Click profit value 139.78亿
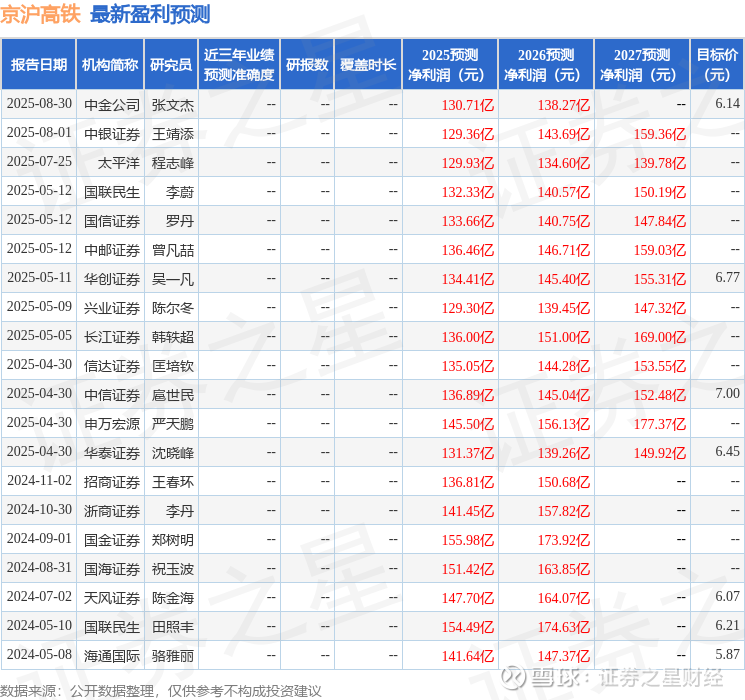 (659, 163)
